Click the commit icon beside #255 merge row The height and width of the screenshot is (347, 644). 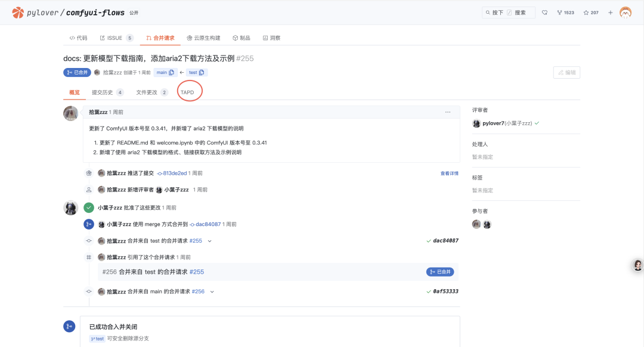[x=89, y=241]
